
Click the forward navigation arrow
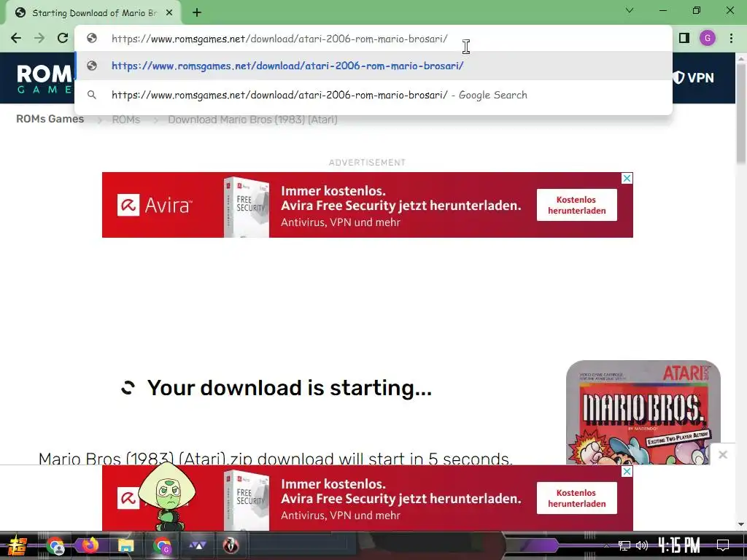click(39, 38)
